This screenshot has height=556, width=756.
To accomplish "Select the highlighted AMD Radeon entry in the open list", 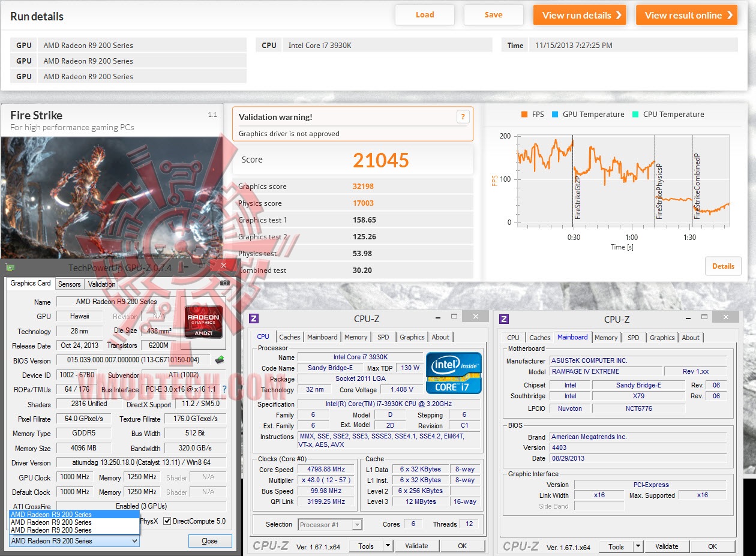I will pos(74,515).
